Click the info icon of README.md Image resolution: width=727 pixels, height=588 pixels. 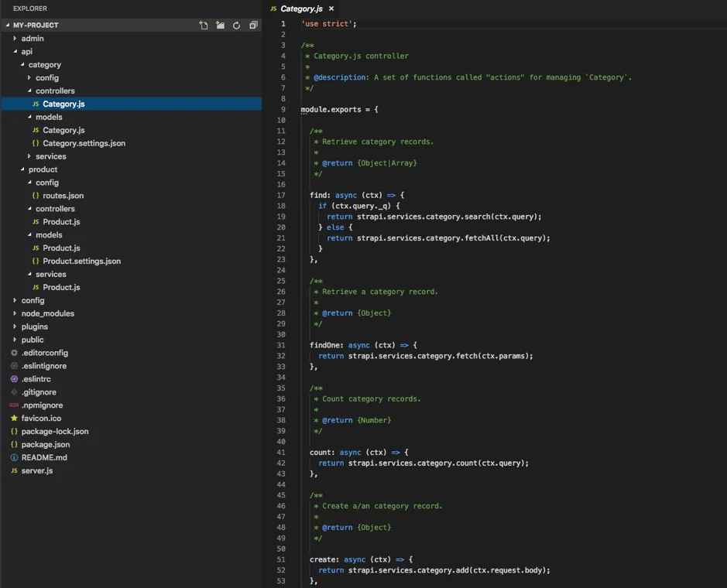pos(15,457)
